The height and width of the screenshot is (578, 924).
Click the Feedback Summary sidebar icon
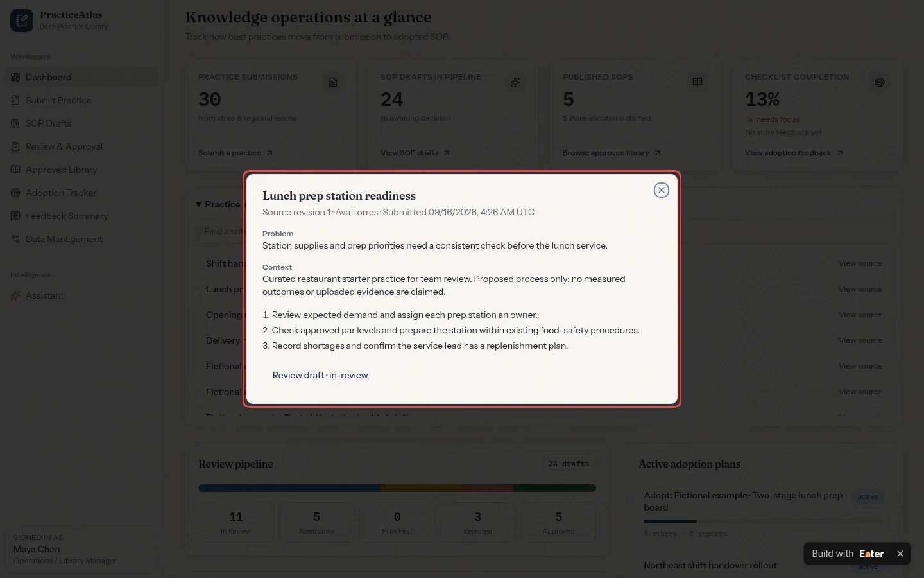click(15, 216)
